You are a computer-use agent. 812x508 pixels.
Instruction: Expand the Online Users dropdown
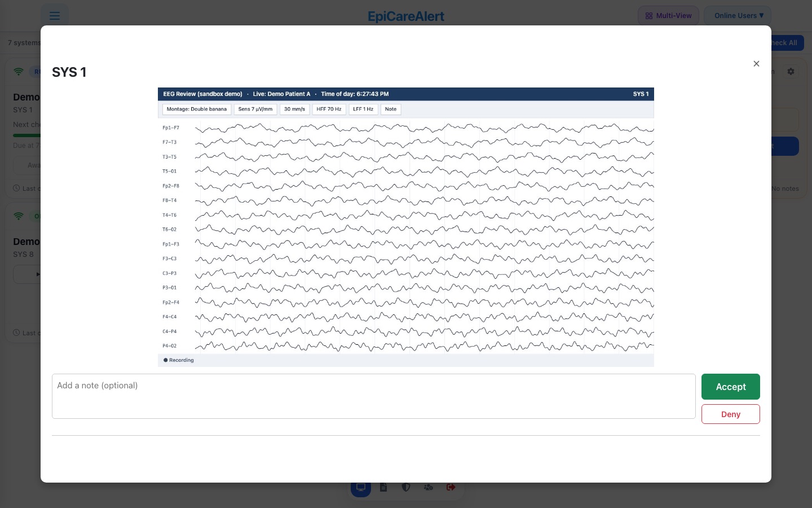coord(738,16)
